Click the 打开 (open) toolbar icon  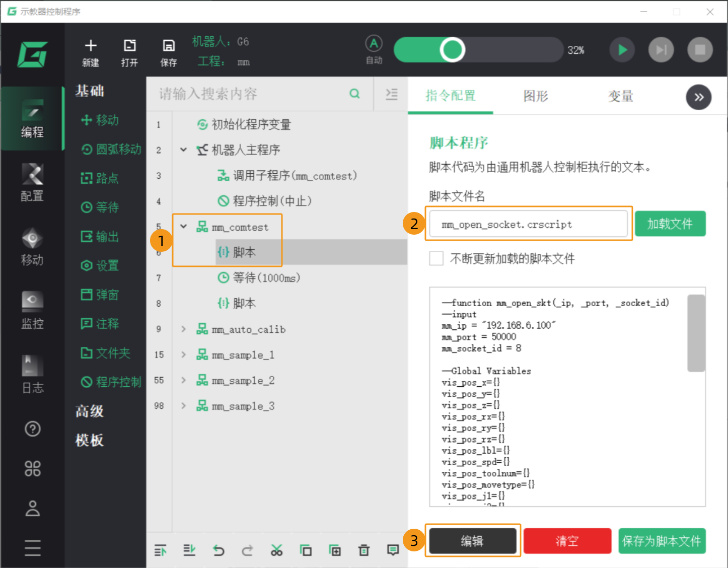pyautogui.click(x=129, y=52)
